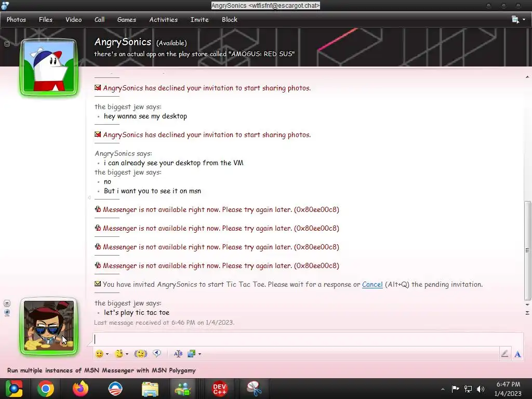This screenshot has width=532, height=399.
Task: Click the webcam icon beside your picture
Action: 7,312
